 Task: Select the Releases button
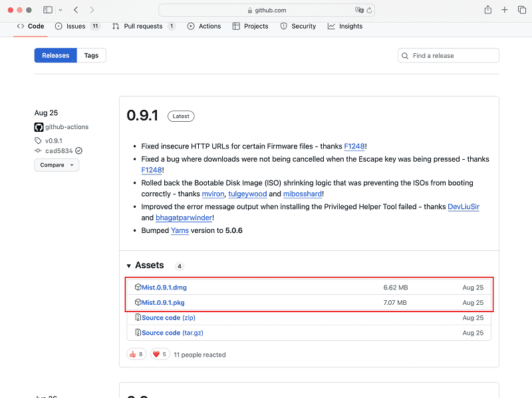[x=56, y=55]
